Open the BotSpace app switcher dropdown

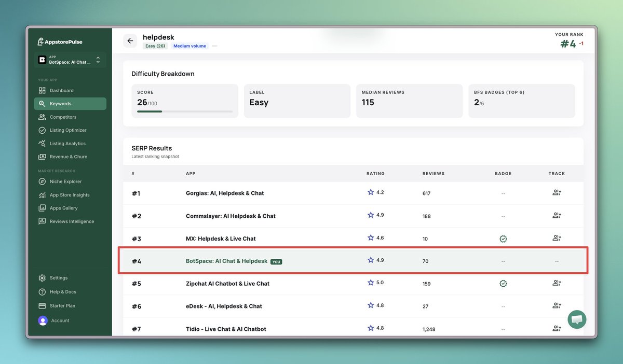tap(70, 60)
